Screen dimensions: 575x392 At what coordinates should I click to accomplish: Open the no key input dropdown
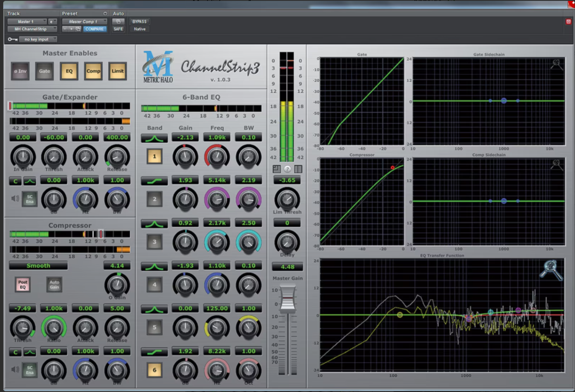[x=38, y=39]
